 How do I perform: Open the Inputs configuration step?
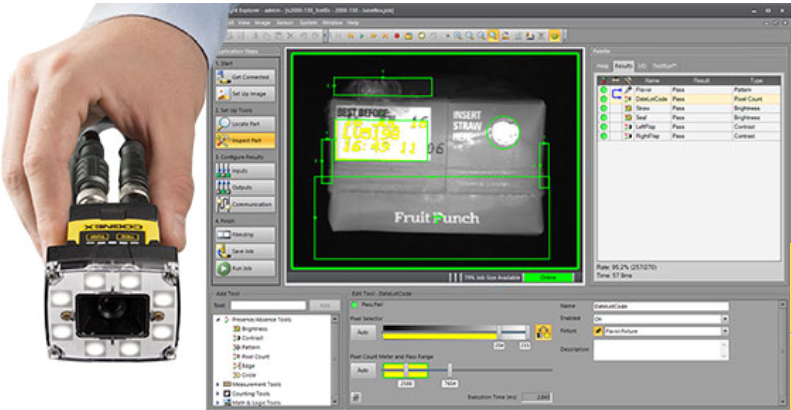246,170
